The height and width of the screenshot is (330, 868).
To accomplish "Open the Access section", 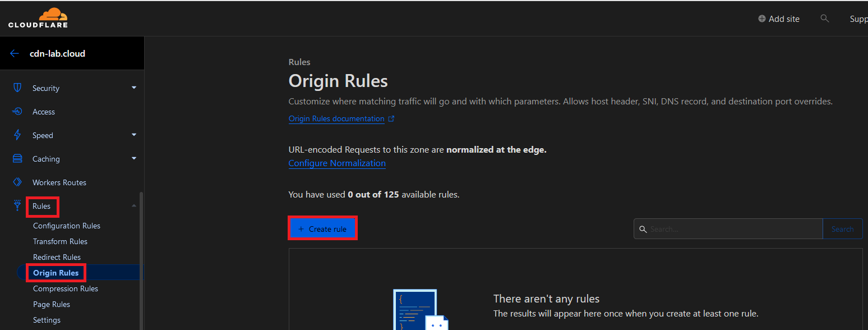I will click(44, 112).
